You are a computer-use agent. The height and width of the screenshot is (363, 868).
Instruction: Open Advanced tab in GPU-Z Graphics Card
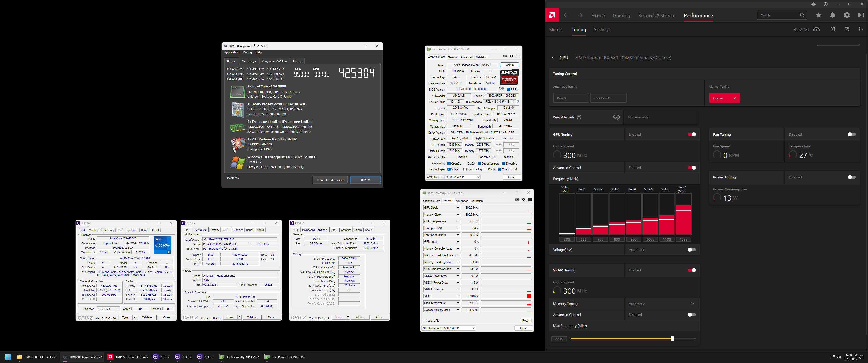tap(467, 57)
